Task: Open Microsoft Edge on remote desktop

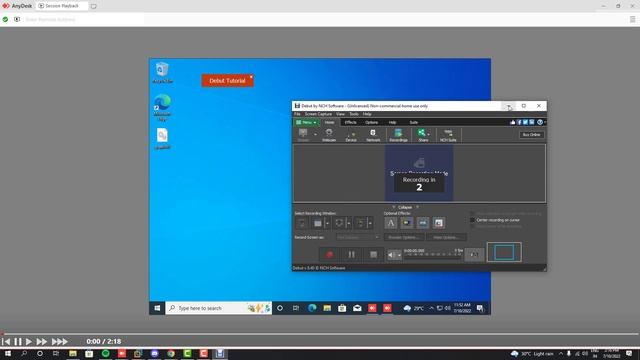Action: [x=162, y=108]
